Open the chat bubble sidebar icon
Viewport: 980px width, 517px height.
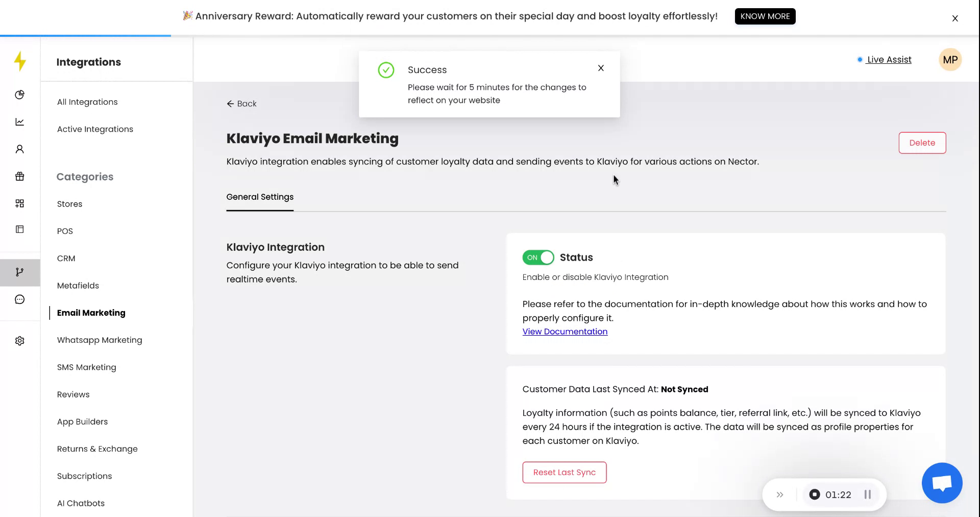(x=20, y=299)
